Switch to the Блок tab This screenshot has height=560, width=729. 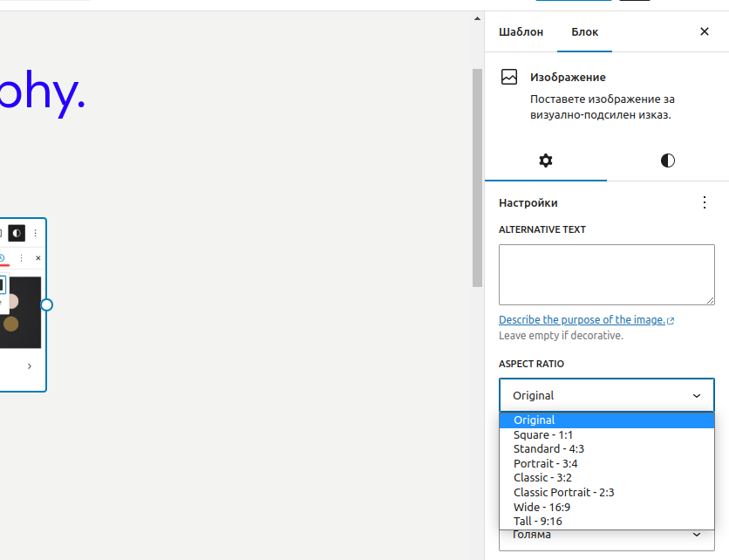click(585, 31)
